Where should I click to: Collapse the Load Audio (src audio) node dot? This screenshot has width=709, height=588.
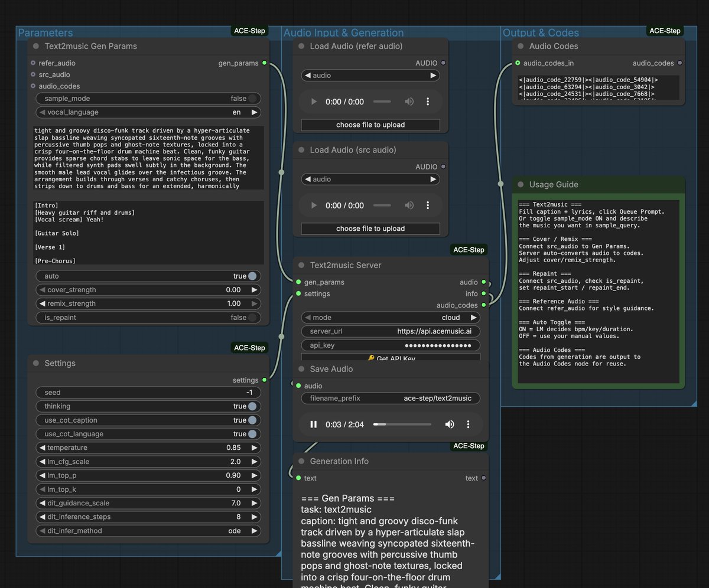pyautogui.click(x=301, y=150)
